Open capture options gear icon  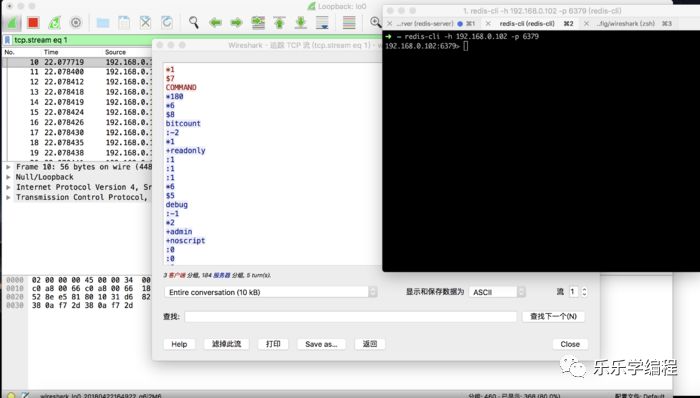click(76, 22)
